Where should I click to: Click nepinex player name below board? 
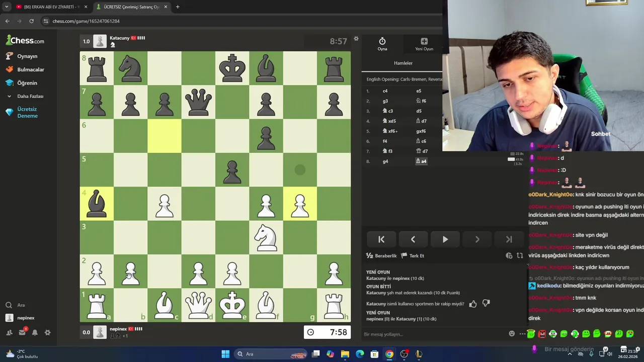(118, 329)
